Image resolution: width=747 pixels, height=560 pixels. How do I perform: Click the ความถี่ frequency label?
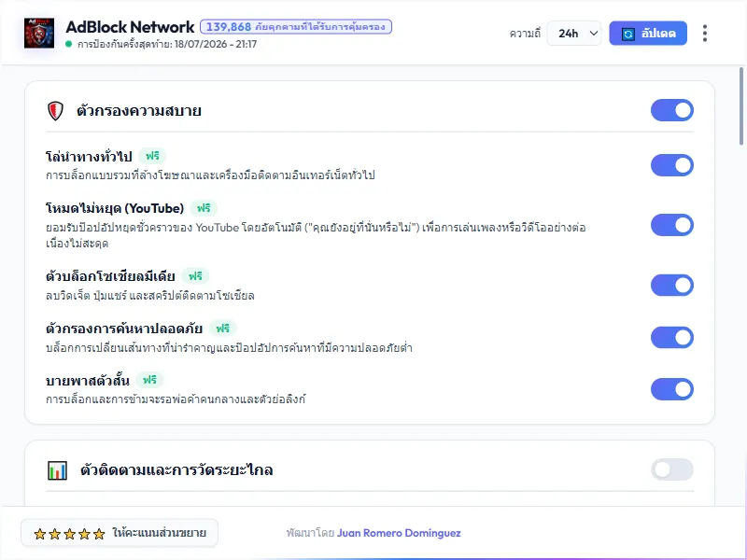[x=525, y=34]
